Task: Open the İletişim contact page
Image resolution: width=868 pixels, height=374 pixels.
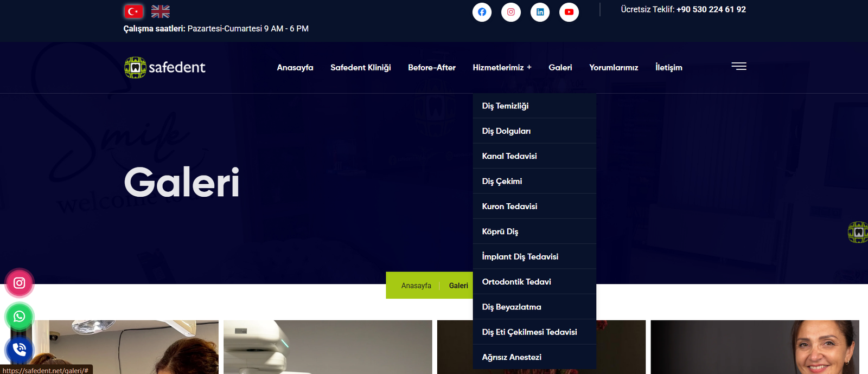Action: coord(668,68)
